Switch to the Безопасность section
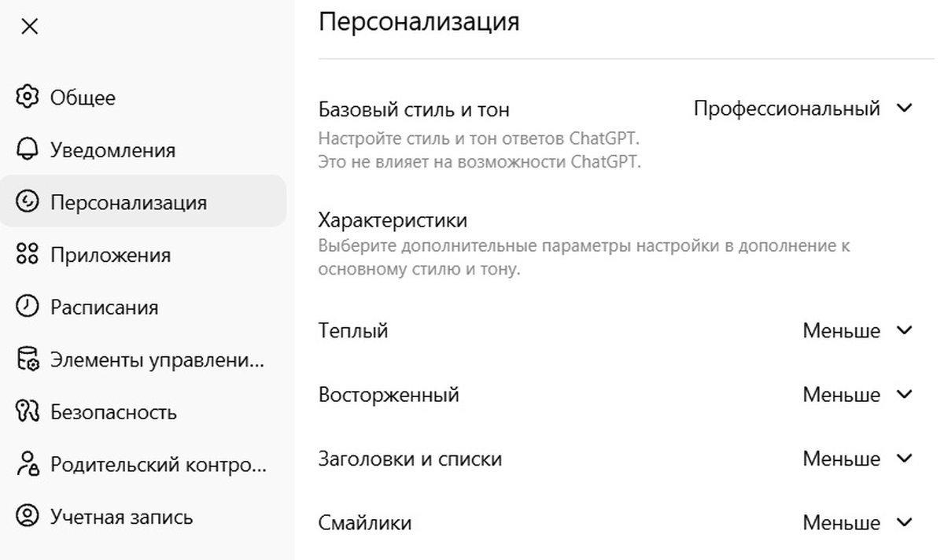The image size is (944, 560). (x=113, y=412)
